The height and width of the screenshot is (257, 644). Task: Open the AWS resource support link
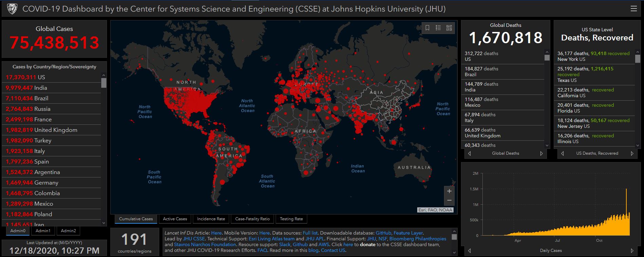[x=324, y=245]
